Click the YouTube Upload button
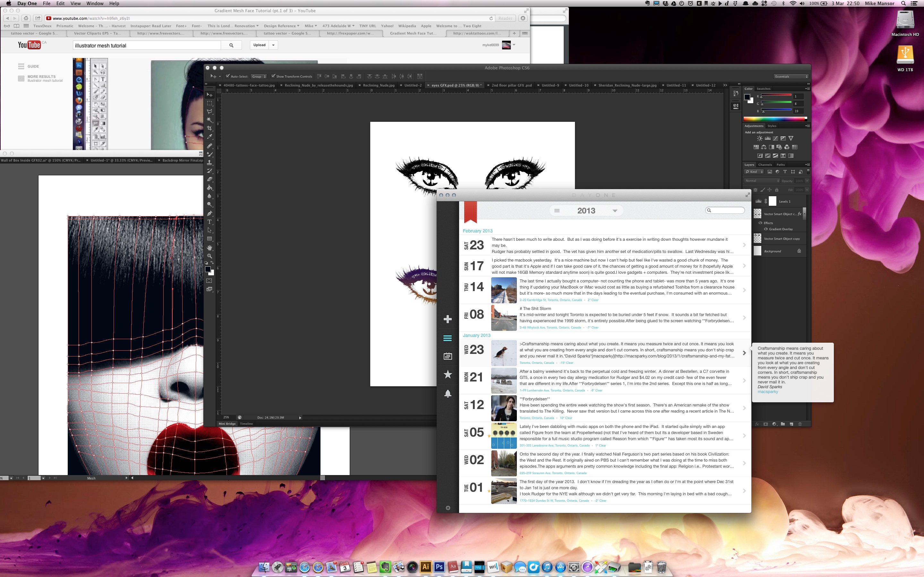This screenshot has height=577, width=924. click(x=259, y=45)
